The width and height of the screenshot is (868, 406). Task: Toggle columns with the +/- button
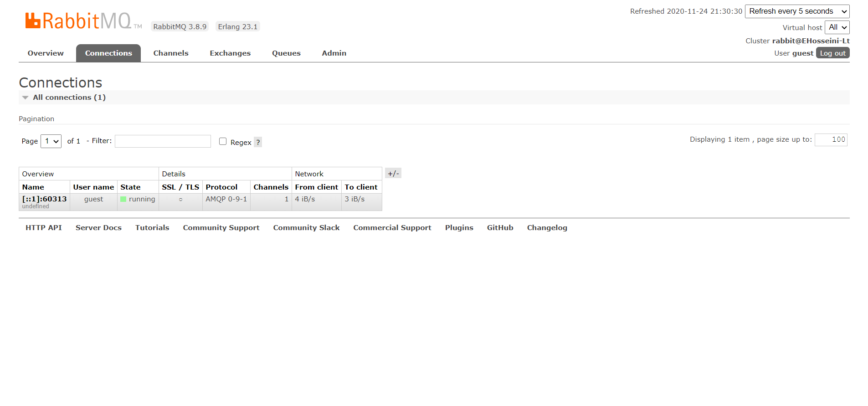393,173
